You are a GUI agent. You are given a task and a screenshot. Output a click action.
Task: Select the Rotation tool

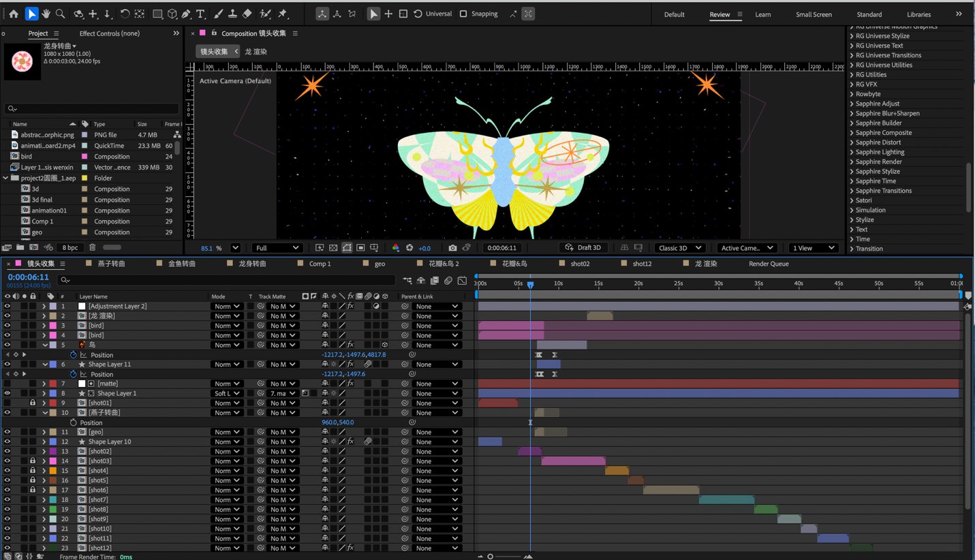coord(125,14)
